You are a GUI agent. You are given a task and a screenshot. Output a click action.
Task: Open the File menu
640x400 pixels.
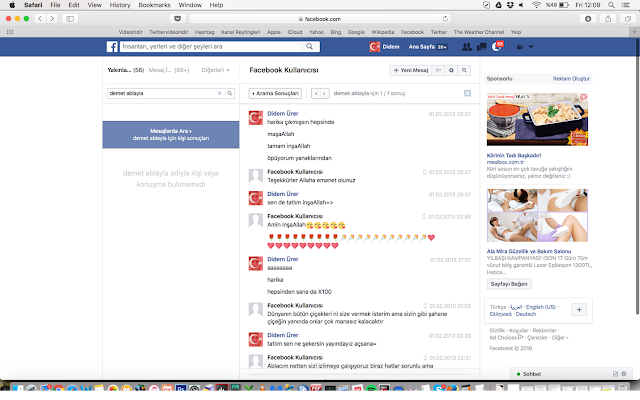click(x=55, y=5)
